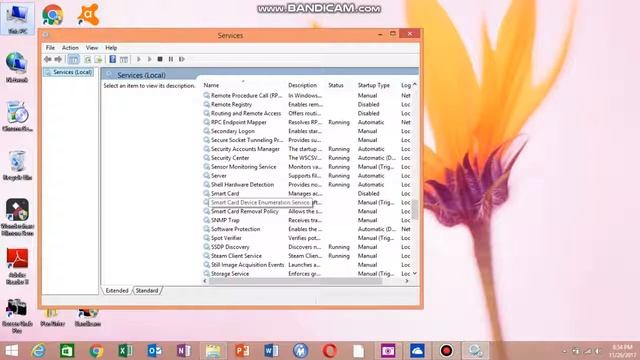
Task: Click the Stop Service square icon
Action: click(x=160, y=60)
